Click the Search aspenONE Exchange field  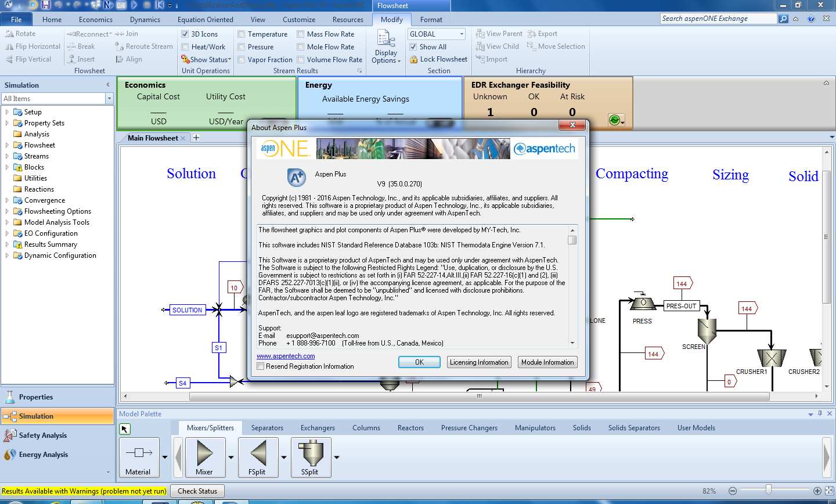pyautogui.click(x=719, y=19)
